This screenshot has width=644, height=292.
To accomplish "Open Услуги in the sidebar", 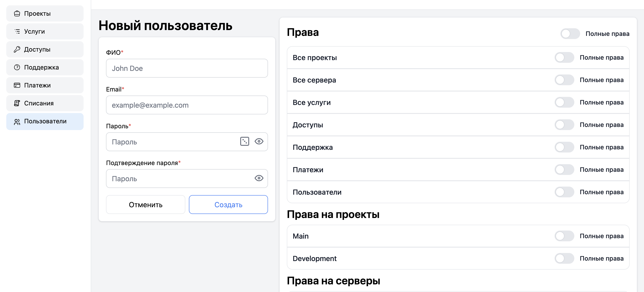I will (45, 31).
